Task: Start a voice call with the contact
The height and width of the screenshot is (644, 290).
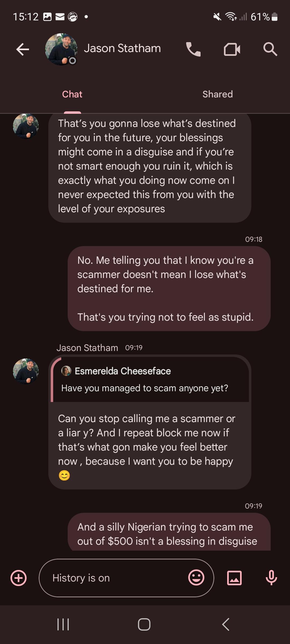Action: click(193, 49)
